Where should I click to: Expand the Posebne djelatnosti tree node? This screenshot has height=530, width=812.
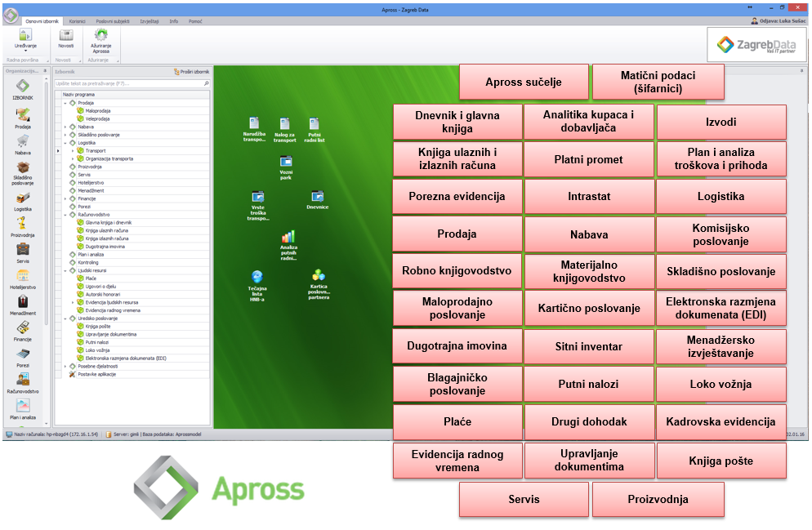(65, 367)
